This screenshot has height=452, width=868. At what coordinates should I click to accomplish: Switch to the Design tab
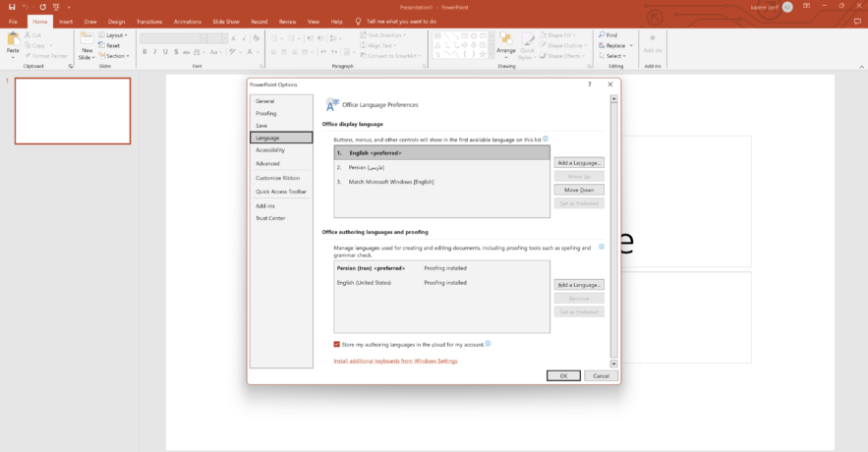[116, 22]
